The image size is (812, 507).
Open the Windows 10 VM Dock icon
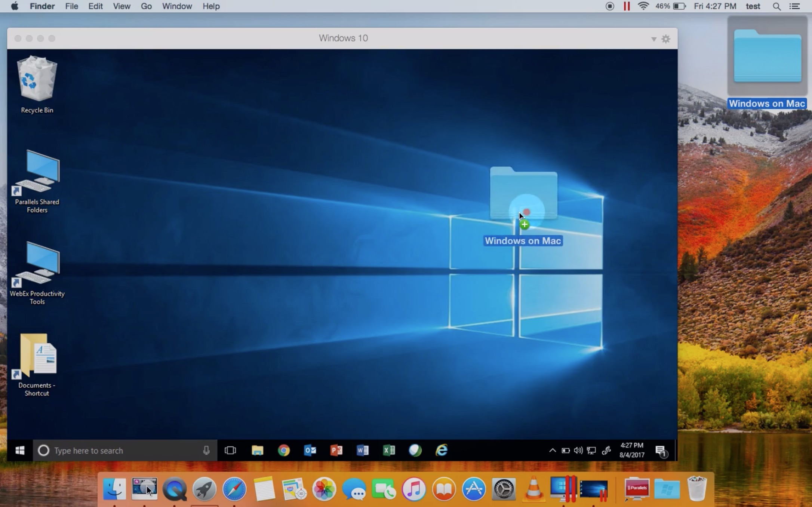point(594,489)
